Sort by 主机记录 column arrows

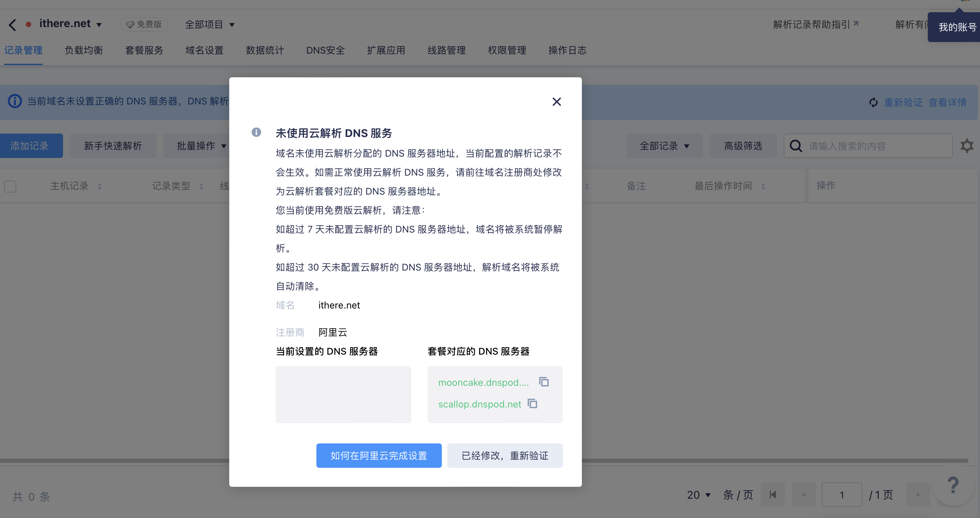pyautogui.click(x=100, y=186)
